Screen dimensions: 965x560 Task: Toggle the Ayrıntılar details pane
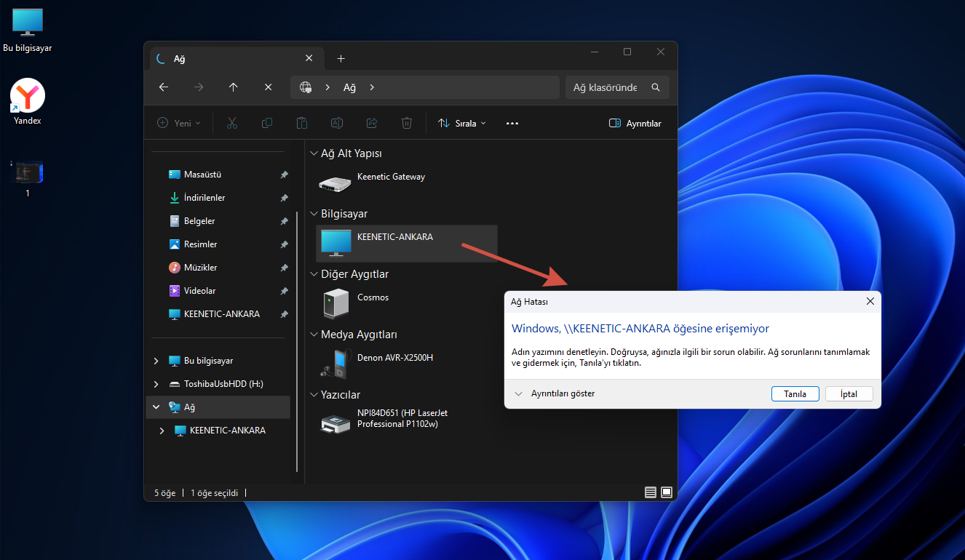point(635,124)
